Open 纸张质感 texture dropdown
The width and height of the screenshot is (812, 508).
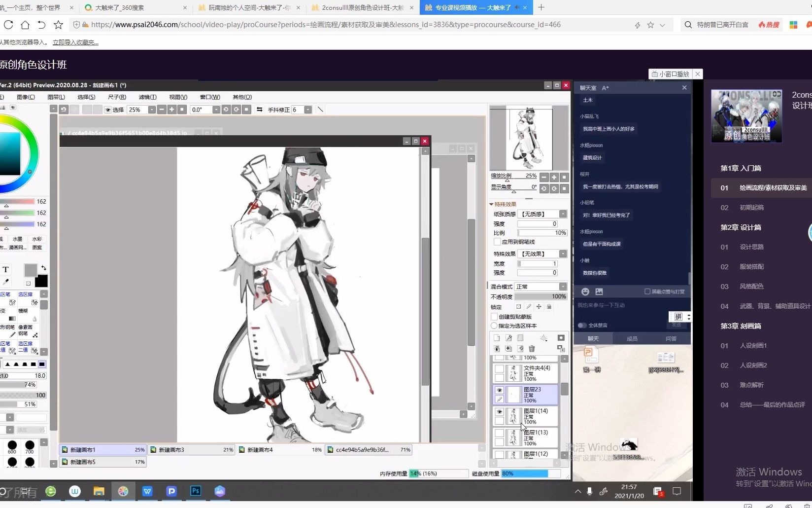pyautogui.click(x=563, y=214)
